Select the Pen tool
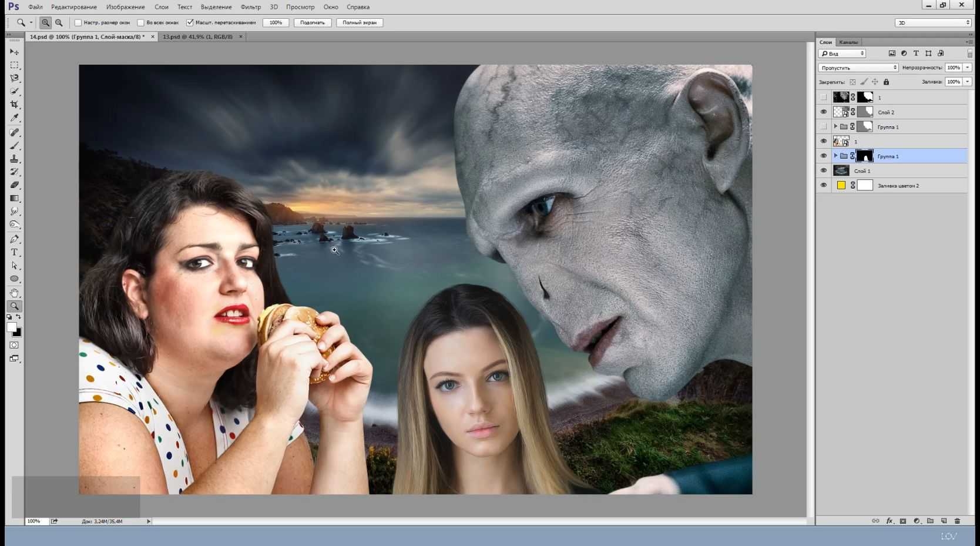Screen dimensions: 980x546 coord(15,239)
